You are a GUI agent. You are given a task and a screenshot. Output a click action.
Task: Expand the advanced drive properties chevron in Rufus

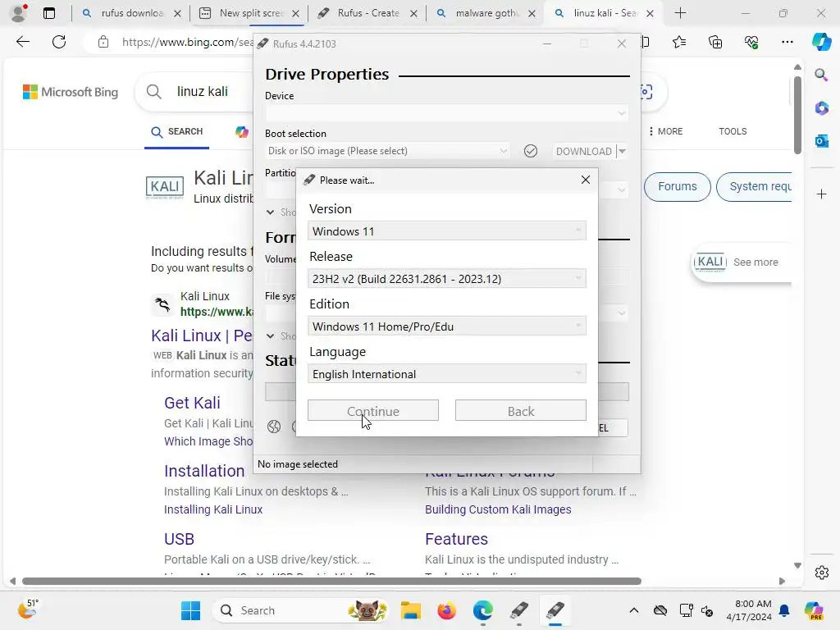coord(270,212)
